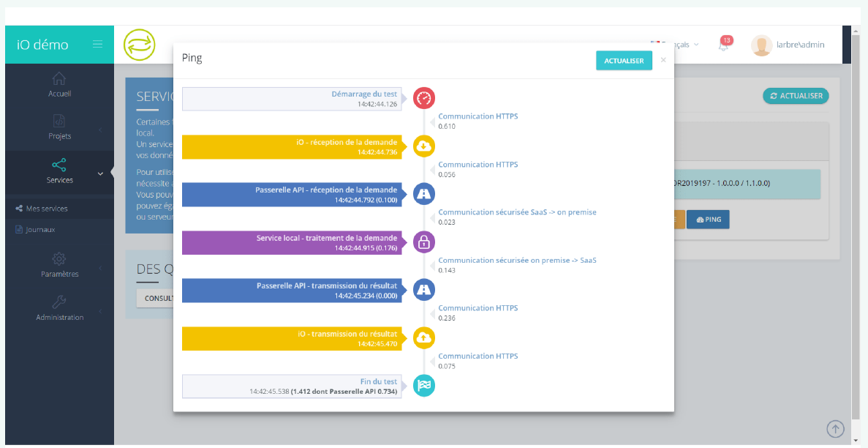Click the purple Service local step bar
The width and height of the screenshot is (868, 448).
coord(292,243)
